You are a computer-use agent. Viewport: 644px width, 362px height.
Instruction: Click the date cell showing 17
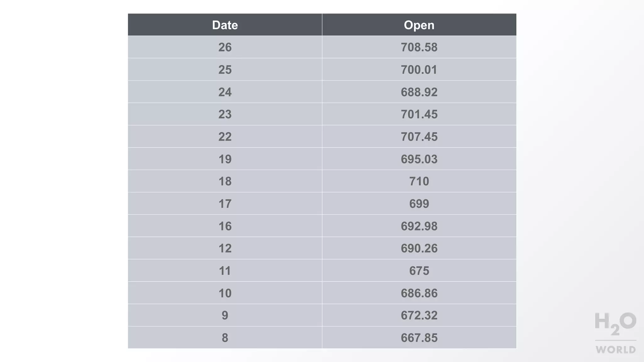pyautogui.click(x=225, y=204)
